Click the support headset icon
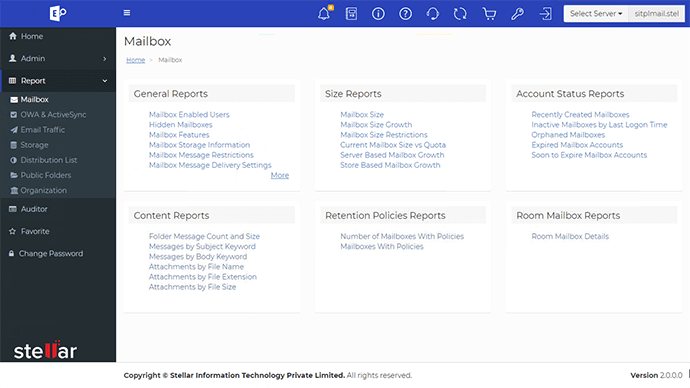The height and width of the screenshot is (388, 690). click(433, 14)
